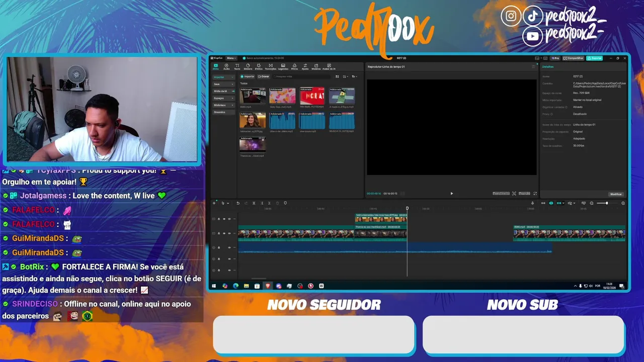Open the CapCut Menu dropdown
644x362 pixels.
coord(231,58)
